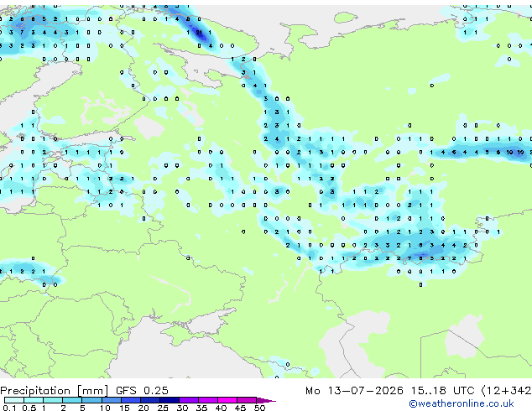Image resolution: width=532 pixels, height=411 pixels.
Task: Select the 2 to 5 mm legend color
Action: point(72,400)
